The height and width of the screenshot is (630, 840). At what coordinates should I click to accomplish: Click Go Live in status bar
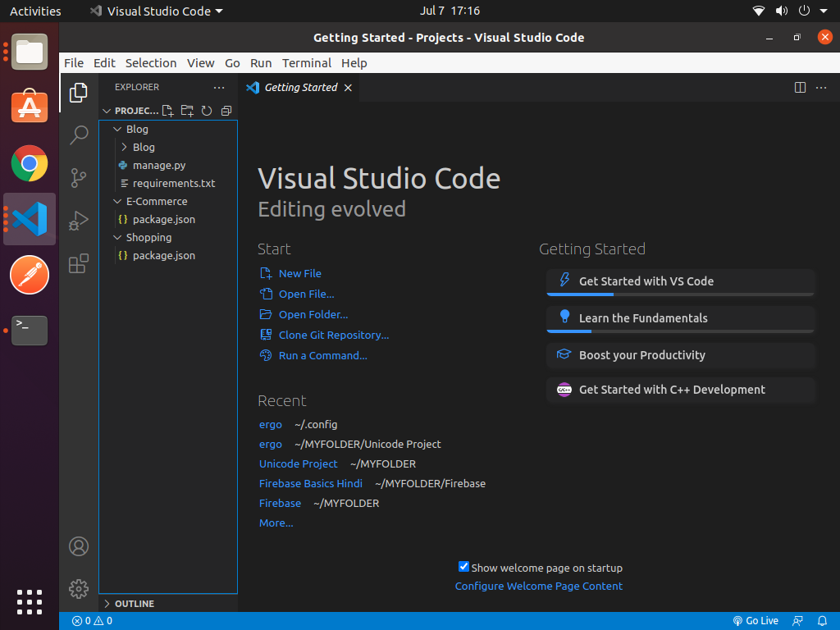coord(756,621)
